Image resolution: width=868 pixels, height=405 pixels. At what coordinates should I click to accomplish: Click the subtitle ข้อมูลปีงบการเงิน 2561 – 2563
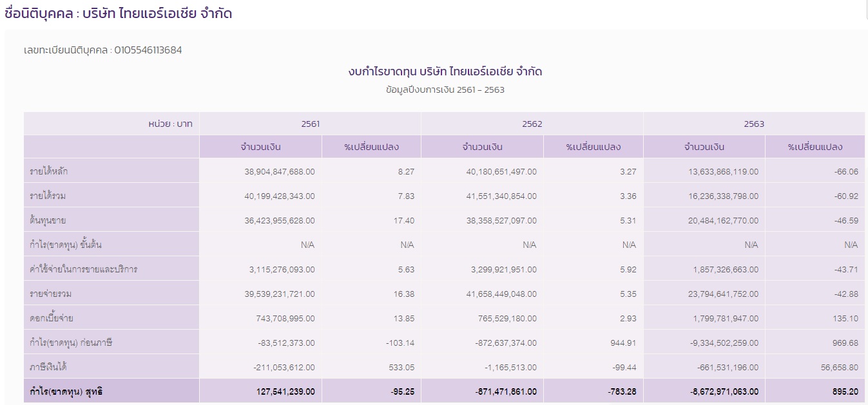click(445, 89)
